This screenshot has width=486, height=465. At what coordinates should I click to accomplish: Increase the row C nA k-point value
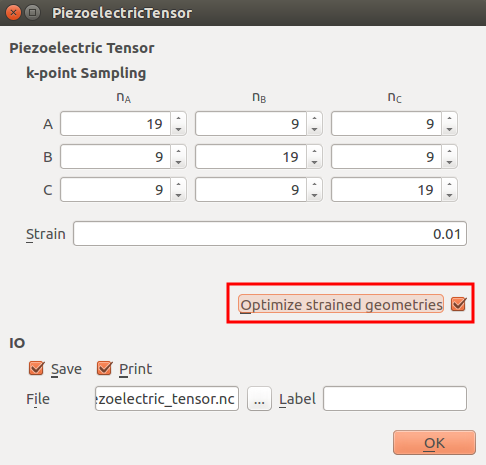point(179,184)
